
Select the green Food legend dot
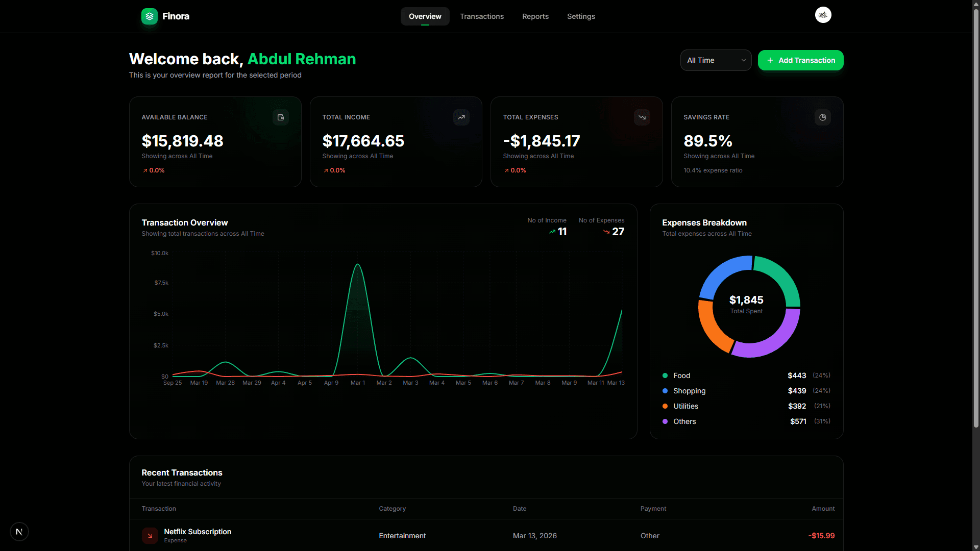pos(665,375)
